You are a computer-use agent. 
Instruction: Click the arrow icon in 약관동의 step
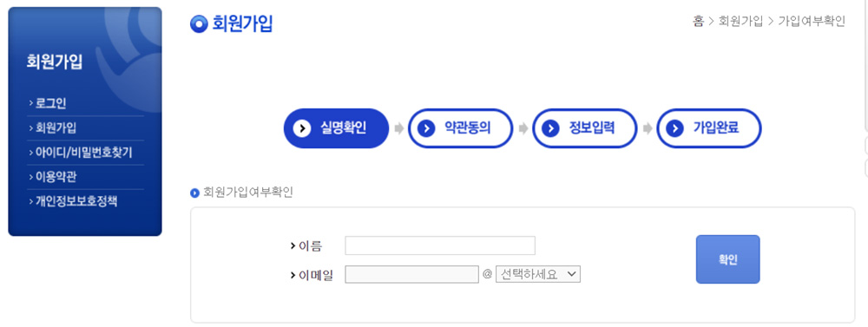click(x=425, y=128)
